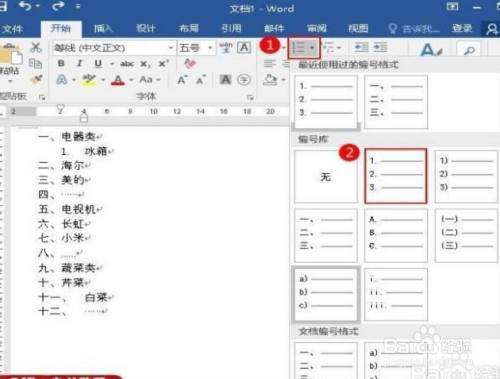Viewport: 500px width, 379px height.
Task: Open the Font dialog launcher
Action: pyautogui.click(x=250, y=97)
